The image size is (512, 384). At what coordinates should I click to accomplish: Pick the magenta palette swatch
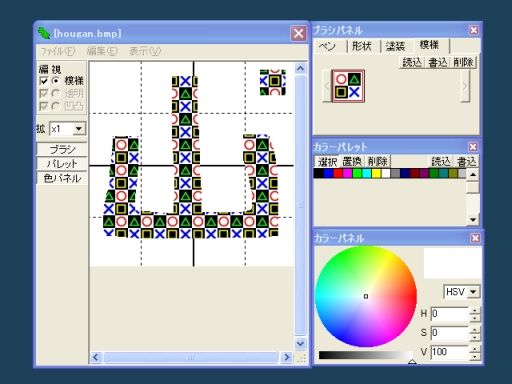coord(348,173)
